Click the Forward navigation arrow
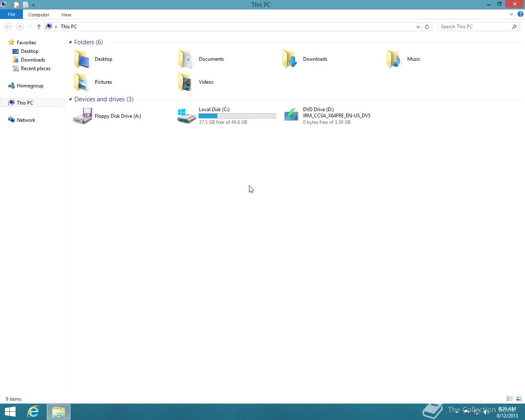Viewport: 525px width, 420px height. [19, 27]
